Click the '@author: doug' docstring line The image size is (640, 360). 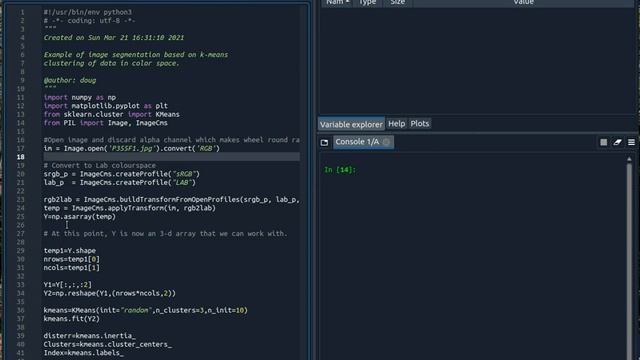[70, 80]
